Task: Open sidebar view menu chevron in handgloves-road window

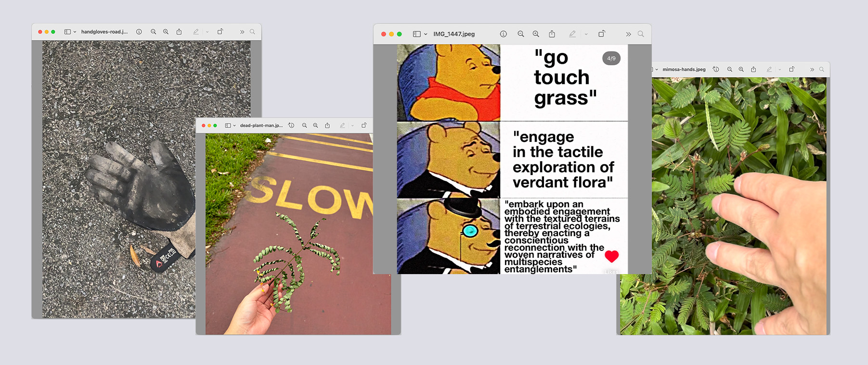Action: click(75, 32)
